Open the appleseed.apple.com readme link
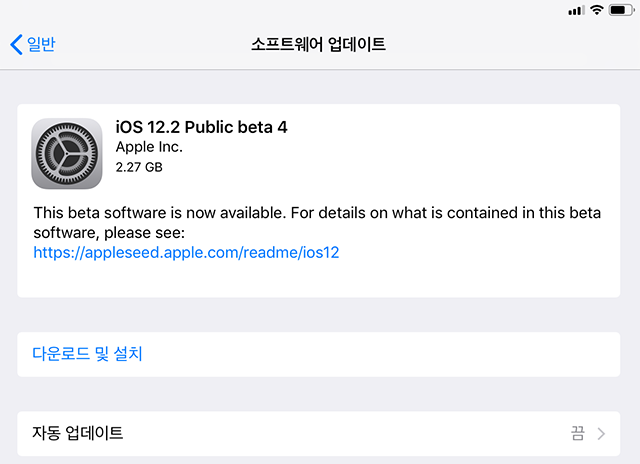 click(186, 253)
